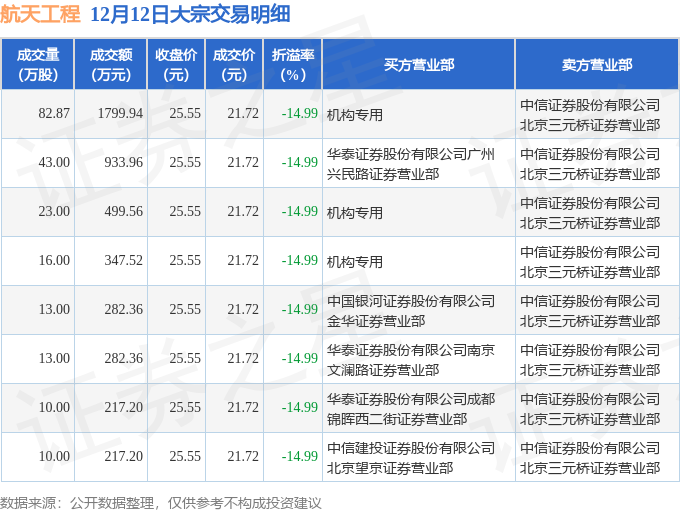Select the 航天工程 stock name in title
The width and height of the screenshot is (680, 512).
click(x=40, y=14)
